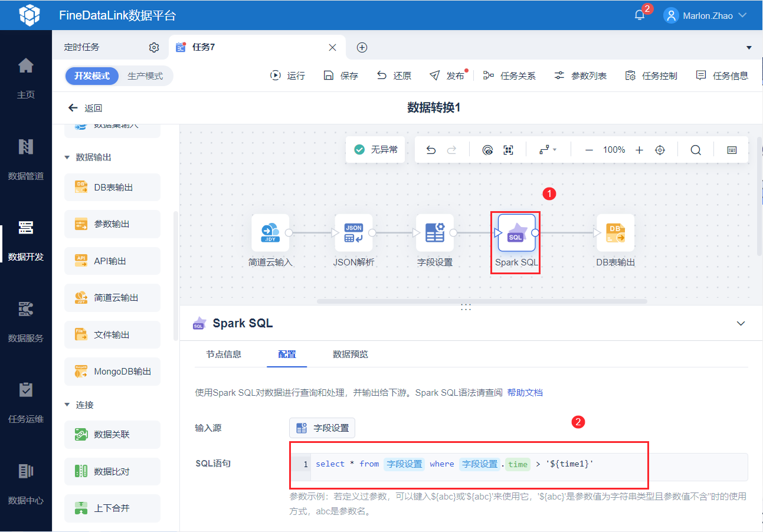Viewport: 763px width, 532px height.
Task: Search nodes on the canvas
Action: [696, 150]
